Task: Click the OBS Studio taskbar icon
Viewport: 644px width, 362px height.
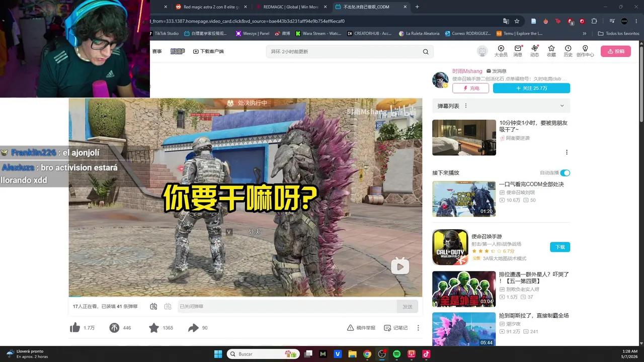Action: (x=382, y=354)
